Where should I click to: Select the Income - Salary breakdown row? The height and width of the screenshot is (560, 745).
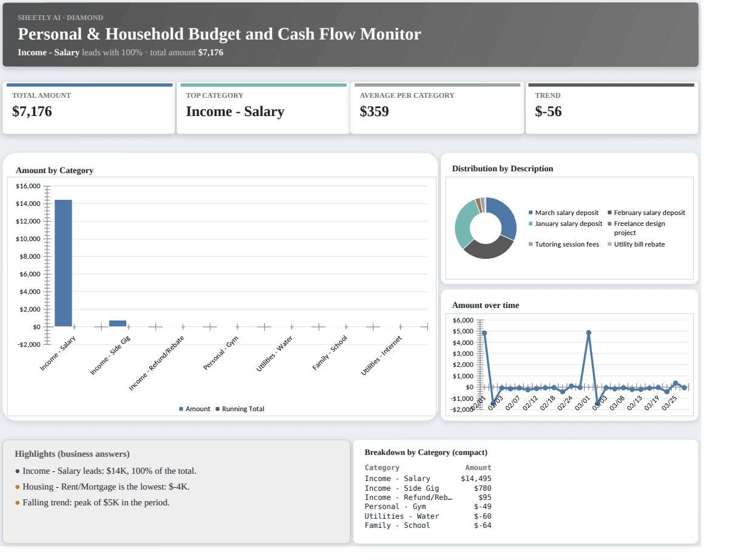coord(428,479)
